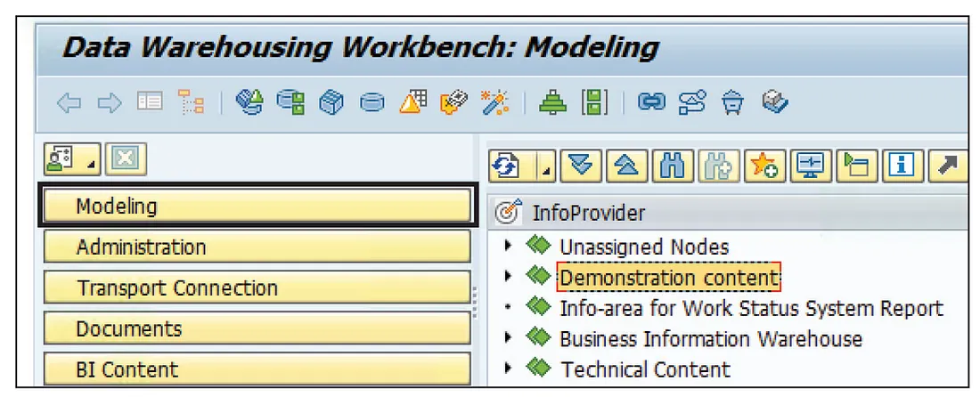
Task: Refresh the InfoProvider tree
Action: click(507, 166)
